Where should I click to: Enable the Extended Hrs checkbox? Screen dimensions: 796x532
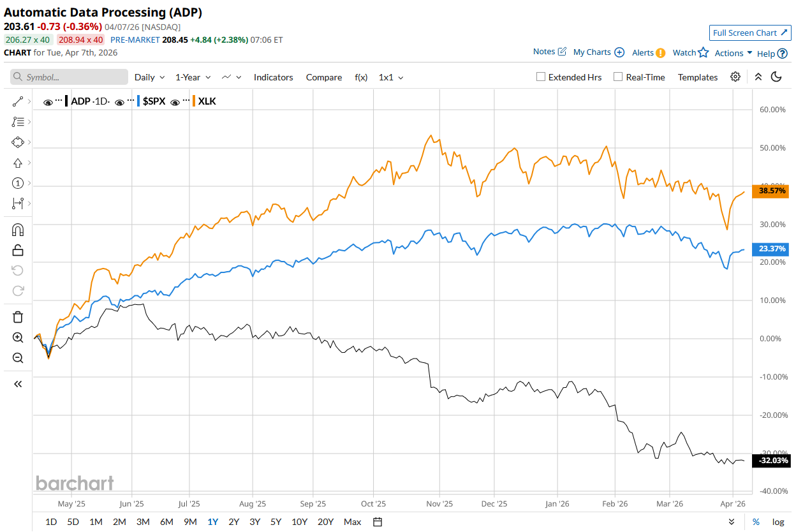pyautogui.click(x=541, y=77)
